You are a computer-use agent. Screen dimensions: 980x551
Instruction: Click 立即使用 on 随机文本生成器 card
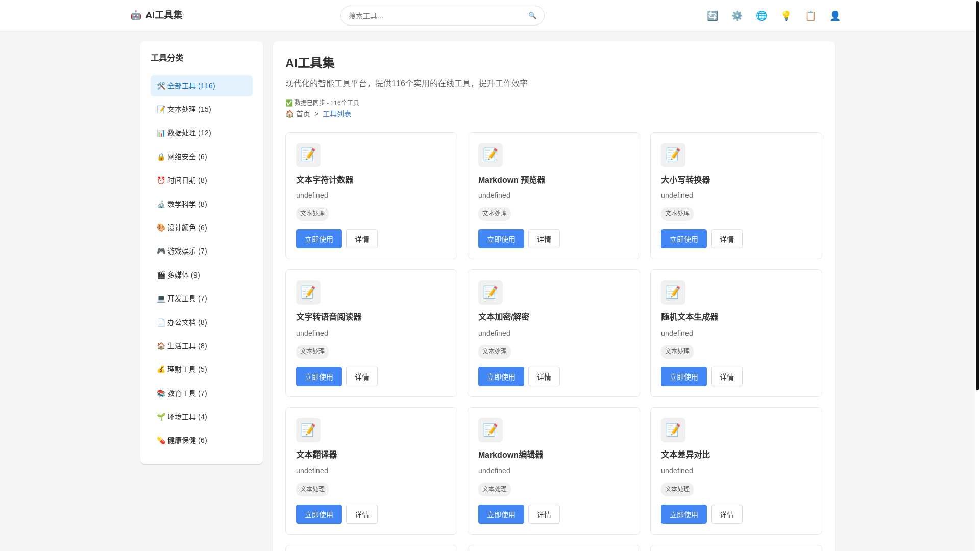684,377
